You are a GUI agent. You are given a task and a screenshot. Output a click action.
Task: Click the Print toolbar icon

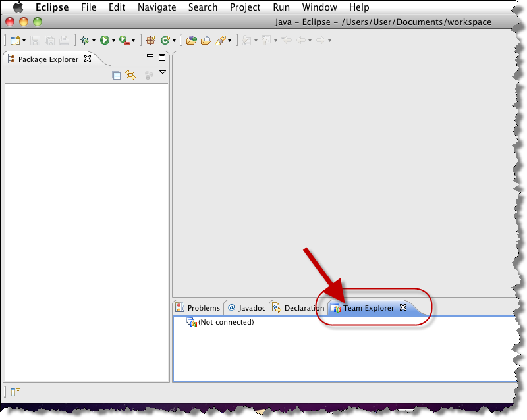[x=64, y=40]
